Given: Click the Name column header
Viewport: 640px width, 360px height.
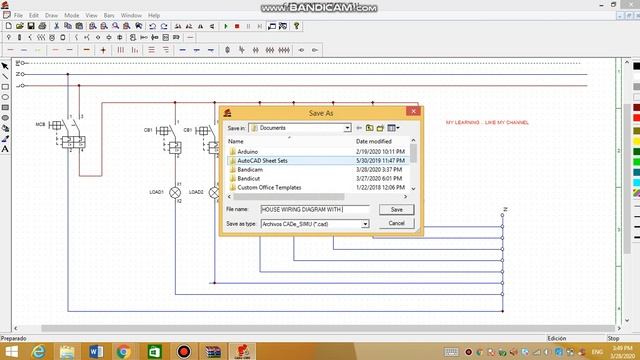Looking at the screenshot, I should pos(236,141).
